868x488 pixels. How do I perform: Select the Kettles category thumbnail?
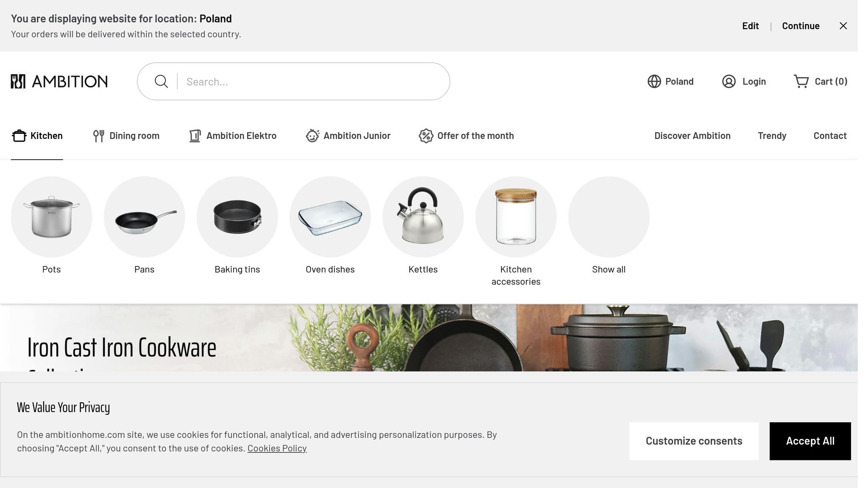click(423, 217)
